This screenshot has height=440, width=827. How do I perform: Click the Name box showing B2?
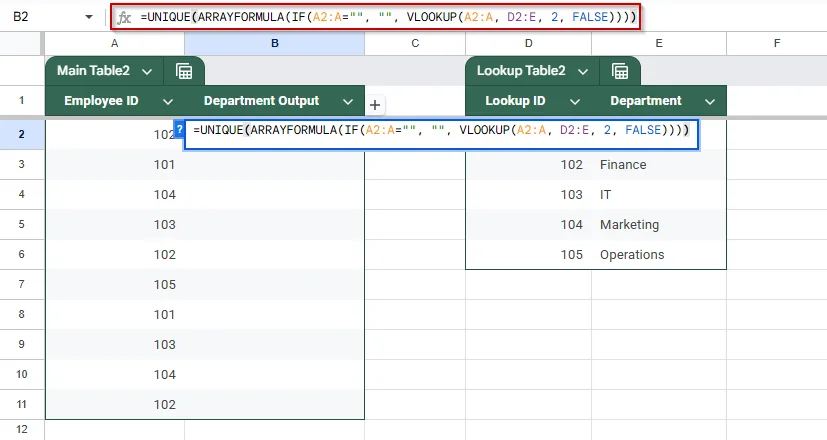21,17
